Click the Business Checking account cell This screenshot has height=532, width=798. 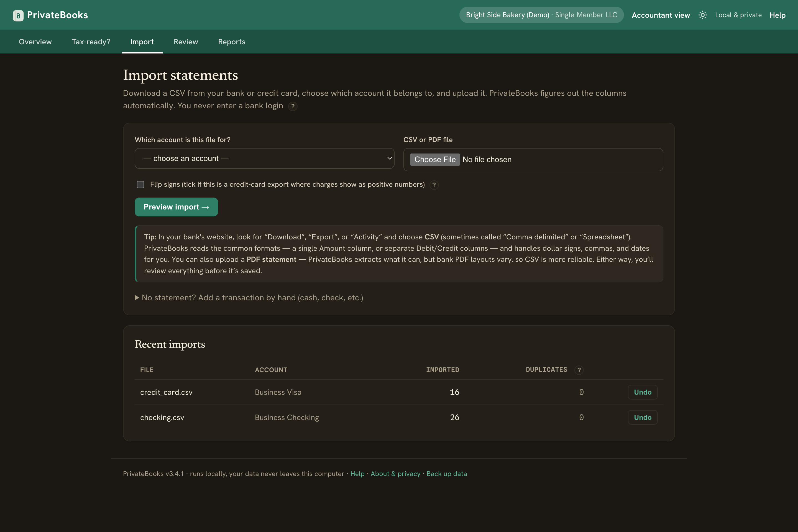(287, 417)
